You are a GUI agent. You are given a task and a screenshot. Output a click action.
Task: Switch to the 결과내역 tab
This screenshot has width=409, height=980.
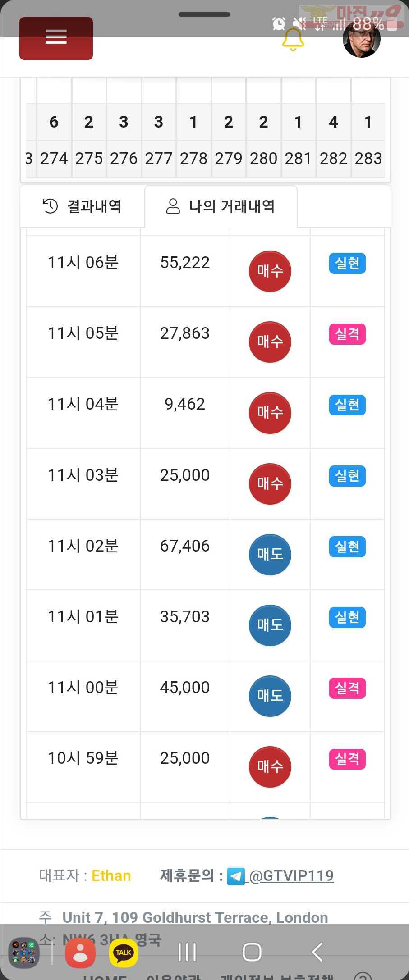pyautogui.click(x=83, y=206)
